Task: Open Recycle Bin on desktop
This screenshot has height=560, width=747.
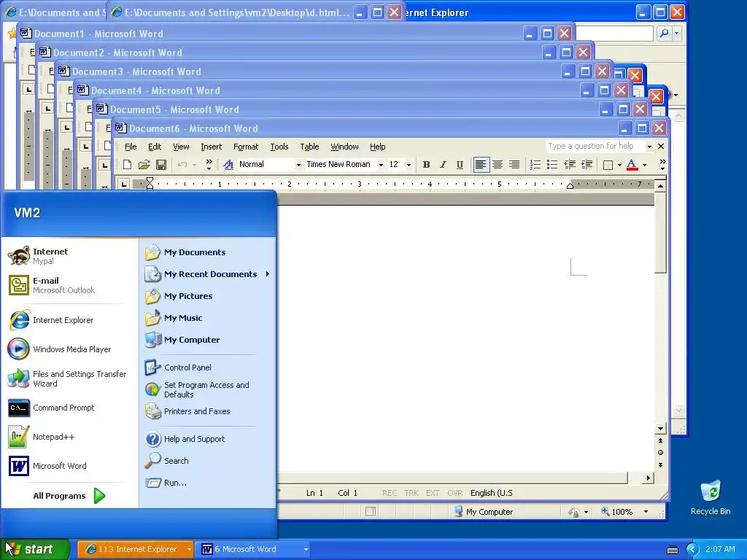Action: point(711,498)
